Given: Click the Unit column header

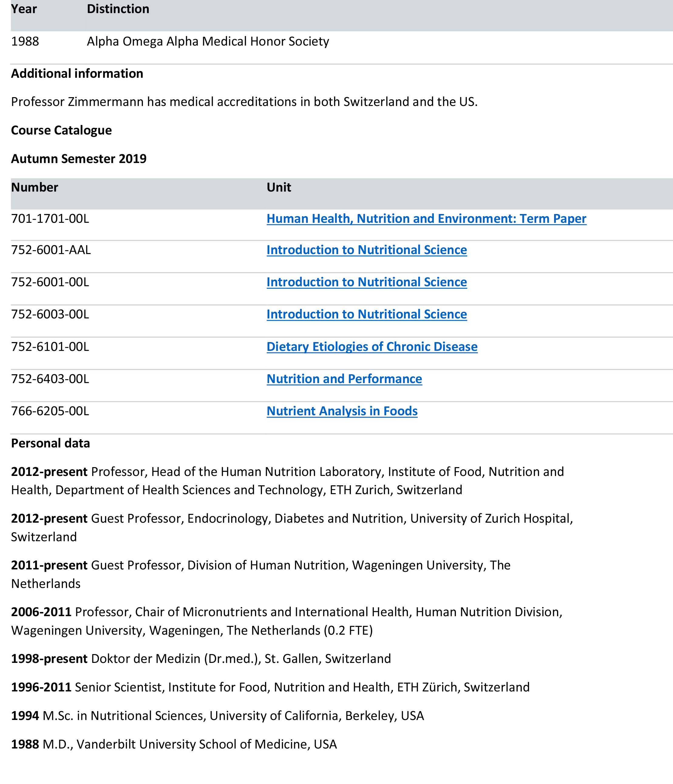Looking at the screenshot, I should pos(279,188).
